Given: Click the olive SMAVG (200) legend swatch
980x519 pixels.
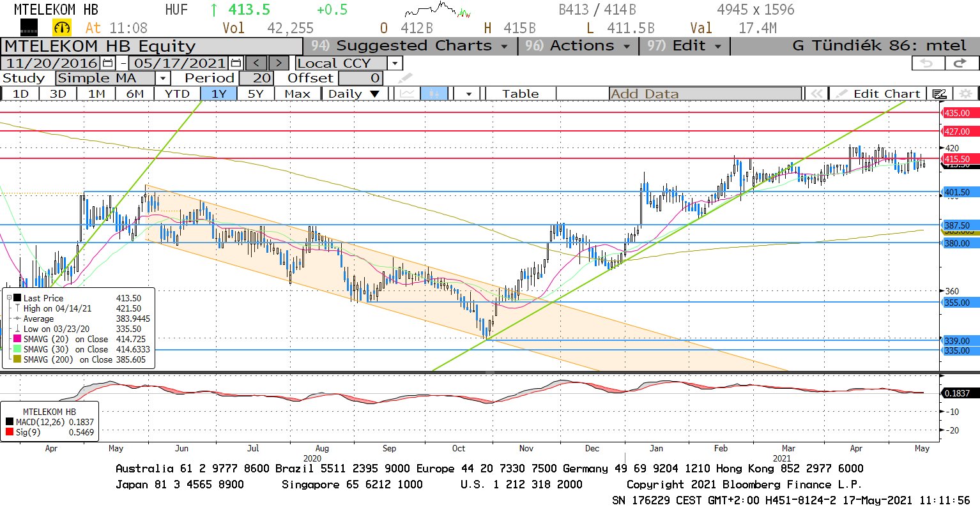Looking at the screenshot, I should [x=17, y=359].
